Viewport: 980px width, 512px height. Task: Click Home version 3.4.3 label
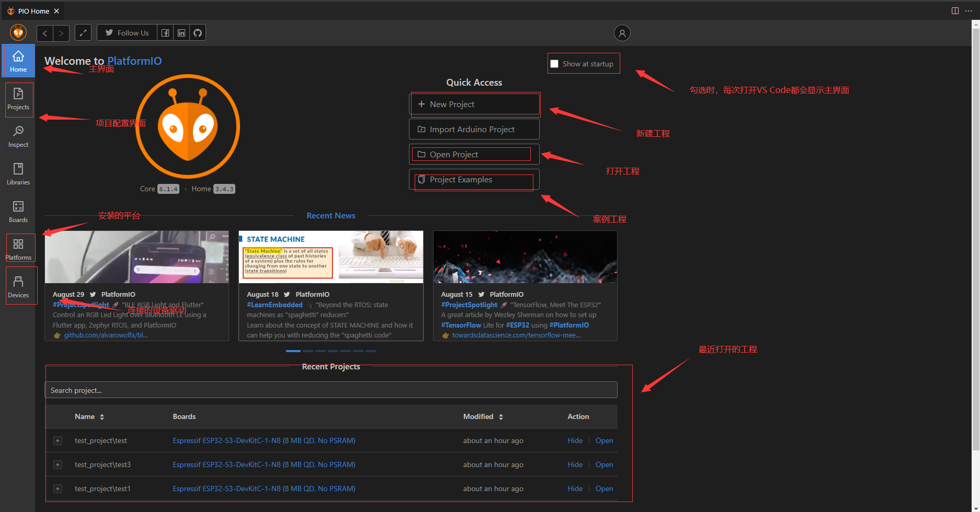click(x=224, y=189)
